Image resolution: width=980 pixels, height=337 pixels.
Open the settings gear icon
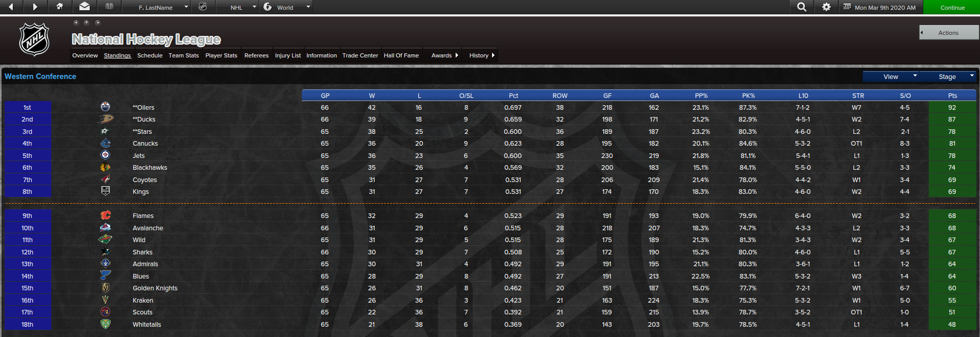click(826, 7)
